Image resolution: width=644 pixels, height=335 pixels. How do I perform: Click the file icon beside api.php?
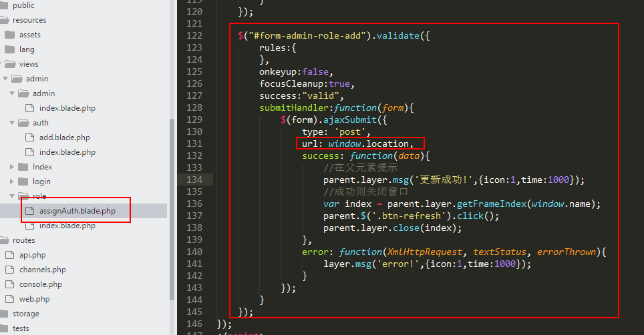pyautogui.click(x=9, y=255)
